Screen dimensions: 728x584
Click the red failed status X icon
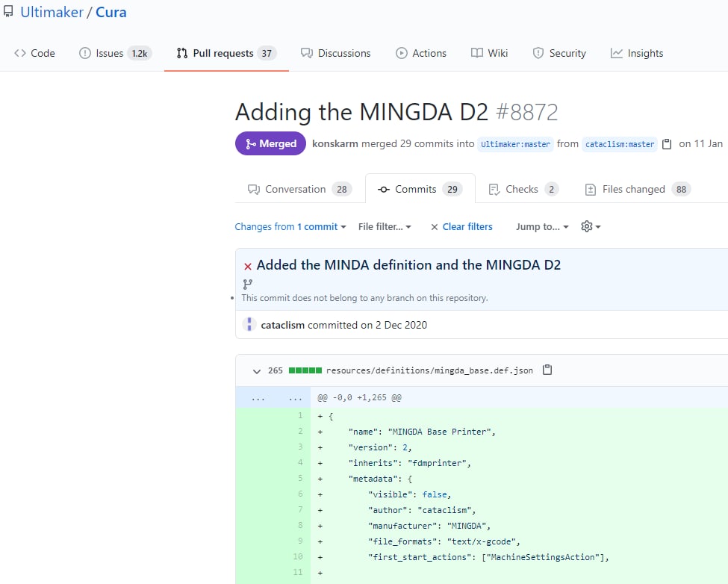[248, 266]
